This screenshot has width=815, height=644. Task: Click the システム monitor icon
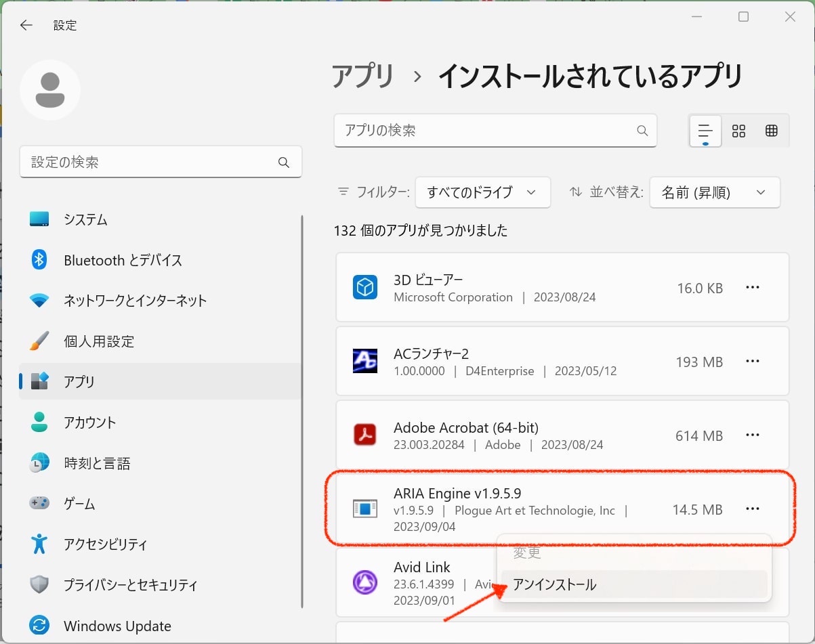pyautogui.click(x=39, y=219)
